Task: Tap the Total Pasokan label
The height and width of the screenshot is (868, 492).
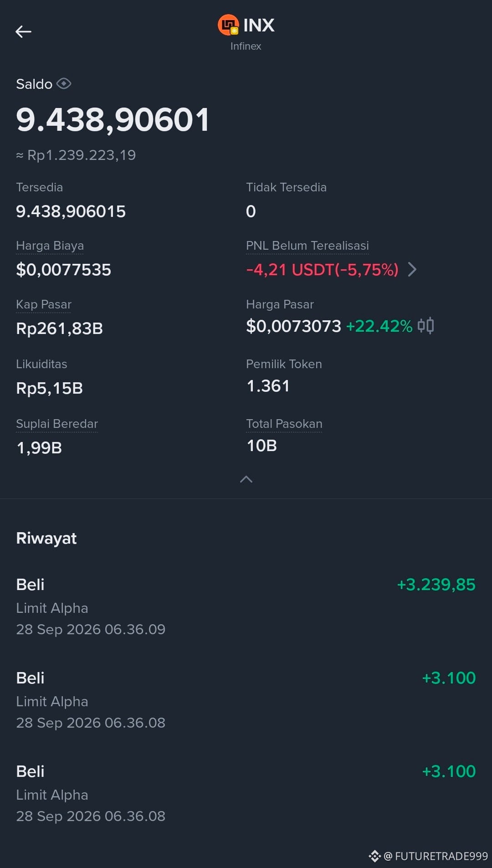Action: click(x=284, y=424)
